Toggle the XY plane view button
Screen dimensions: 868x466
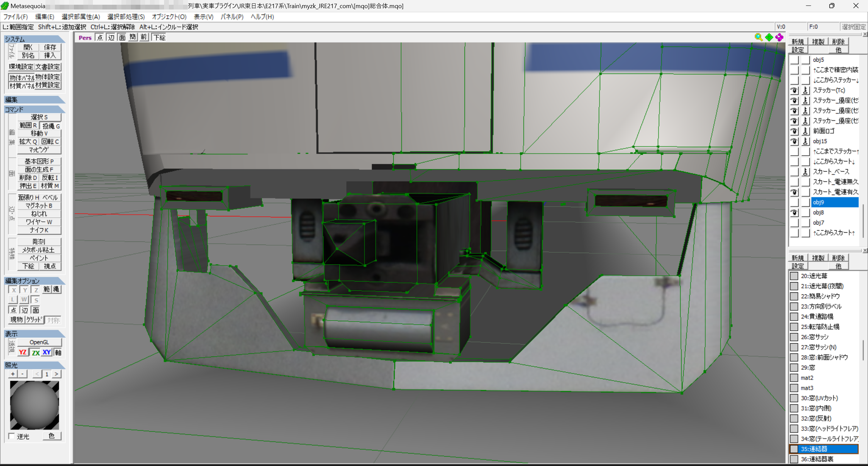[47, 352]
